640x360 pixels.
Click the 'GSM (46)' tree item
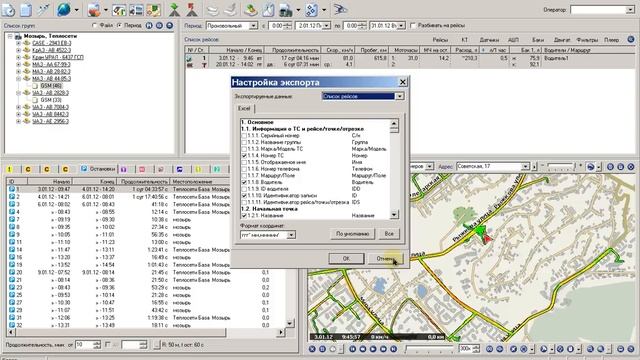tap(51, 86)
